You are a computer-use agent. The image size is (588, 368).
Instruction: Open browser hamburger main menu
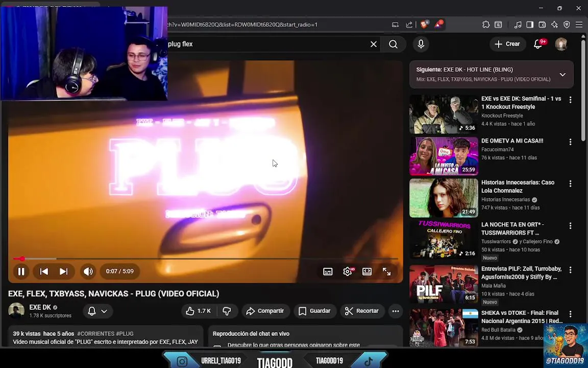pyautogui.click(x=579, y=25)
